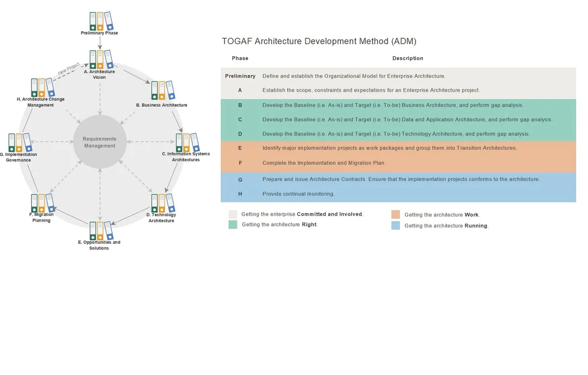Select phase B cell in the table
588x375 pixels.
point(240,105)
